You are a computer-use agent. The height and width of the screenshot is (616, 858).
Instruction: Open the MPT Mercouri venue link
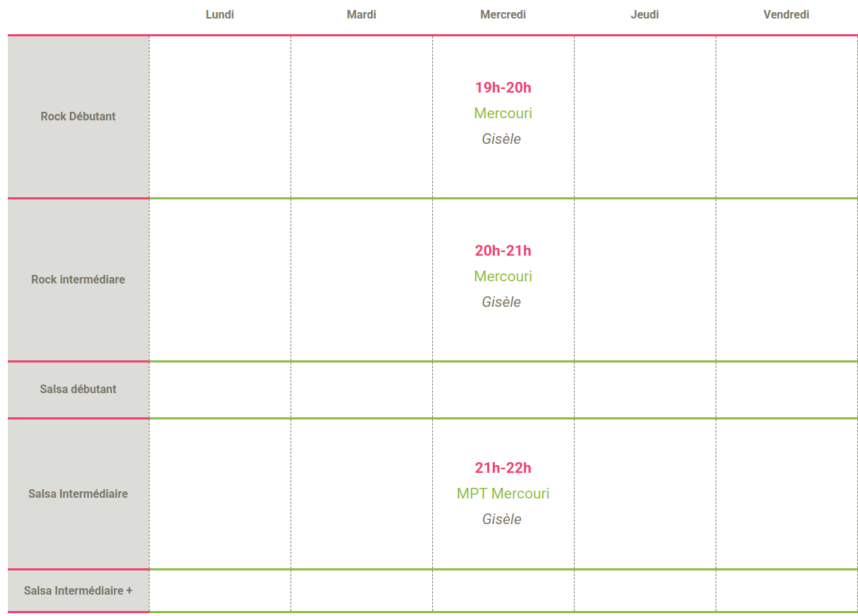coord(503,494)
